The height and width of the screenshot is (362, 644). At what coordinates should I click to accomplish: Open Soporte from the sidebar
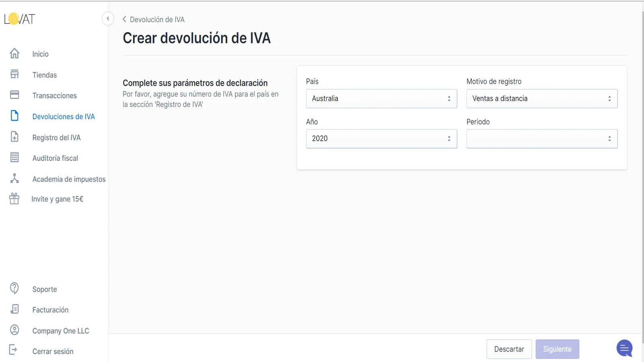[x=44, y=289]
